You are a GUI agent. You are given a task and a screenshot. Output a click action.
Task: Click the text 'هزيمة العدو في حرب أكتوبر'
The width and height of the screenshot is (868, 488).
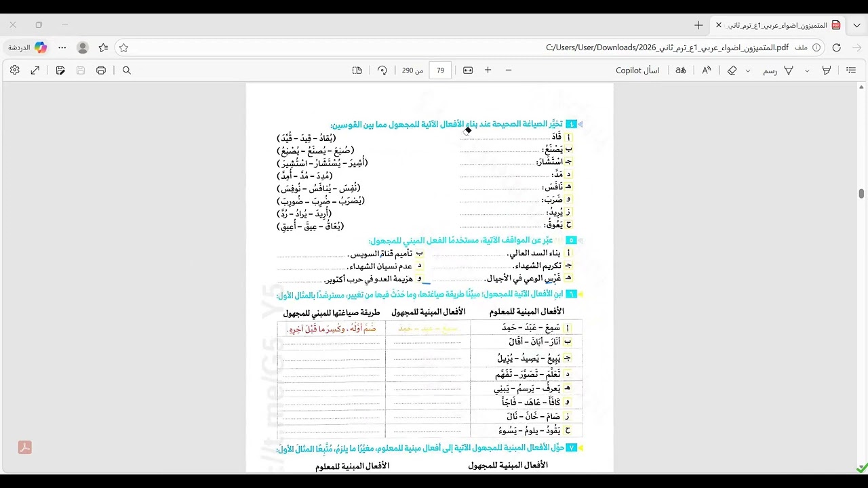coord(368,279)
